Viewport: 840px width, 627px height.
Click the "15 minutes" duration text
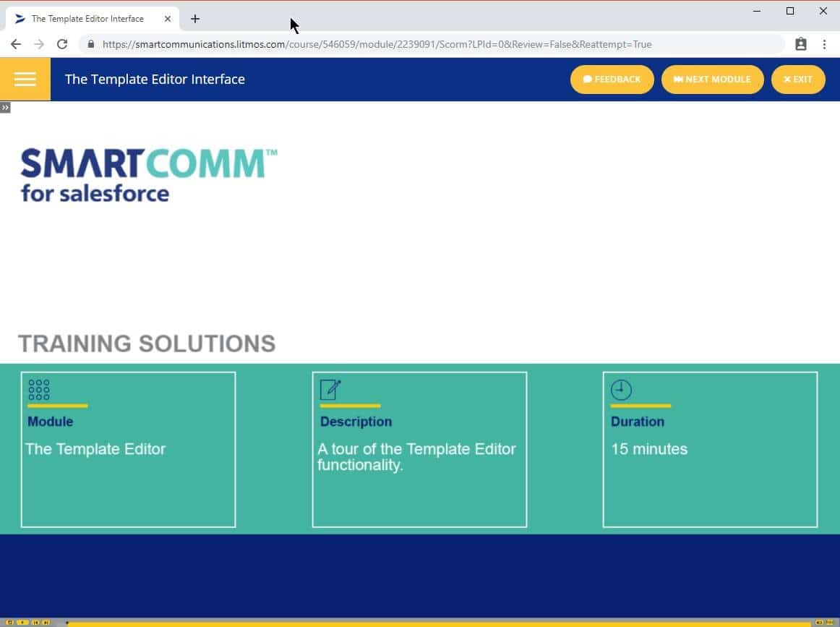pyautogui.click(x=648, y=449)
